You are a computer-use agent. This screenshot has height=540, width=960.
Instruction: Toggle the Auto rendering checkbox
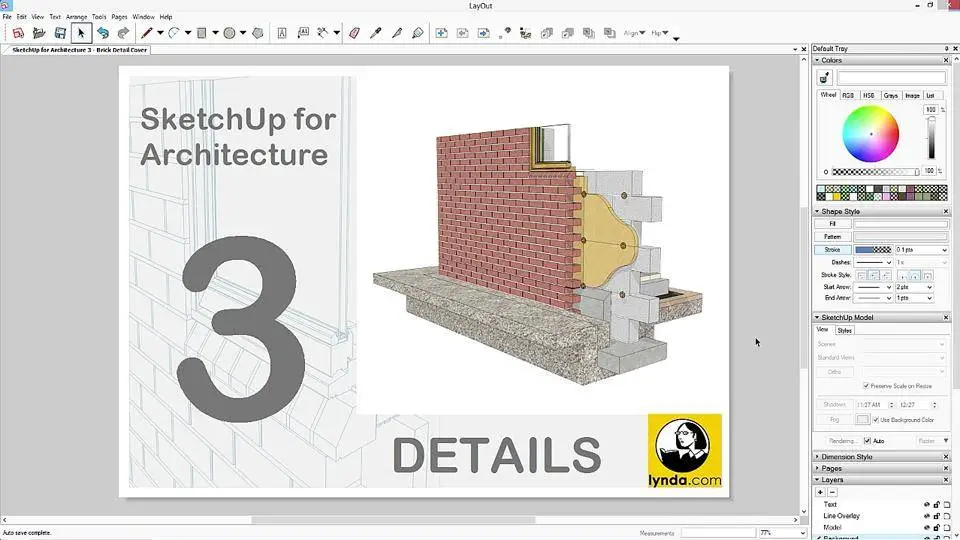tap(867, 440)
